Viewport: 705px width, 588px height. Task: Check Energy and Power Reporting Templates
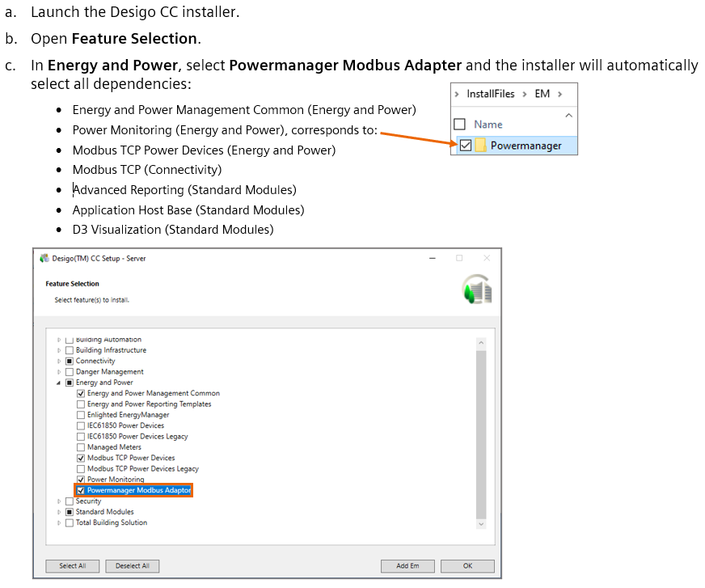coord(81,404)
